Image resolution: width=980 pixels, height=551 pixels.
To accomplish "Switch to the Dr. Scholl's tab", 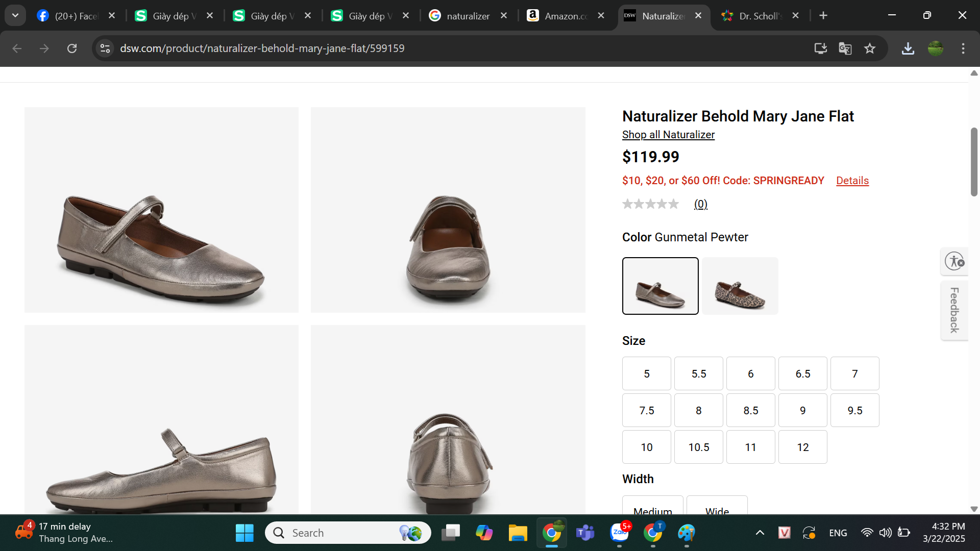I will 758,16.
